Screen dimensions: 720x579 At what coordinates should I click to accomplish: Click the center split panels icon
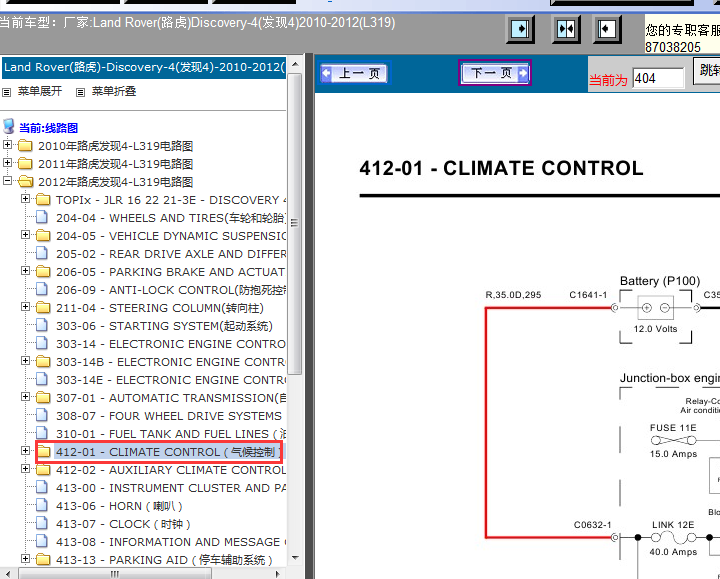click(566, 29)
